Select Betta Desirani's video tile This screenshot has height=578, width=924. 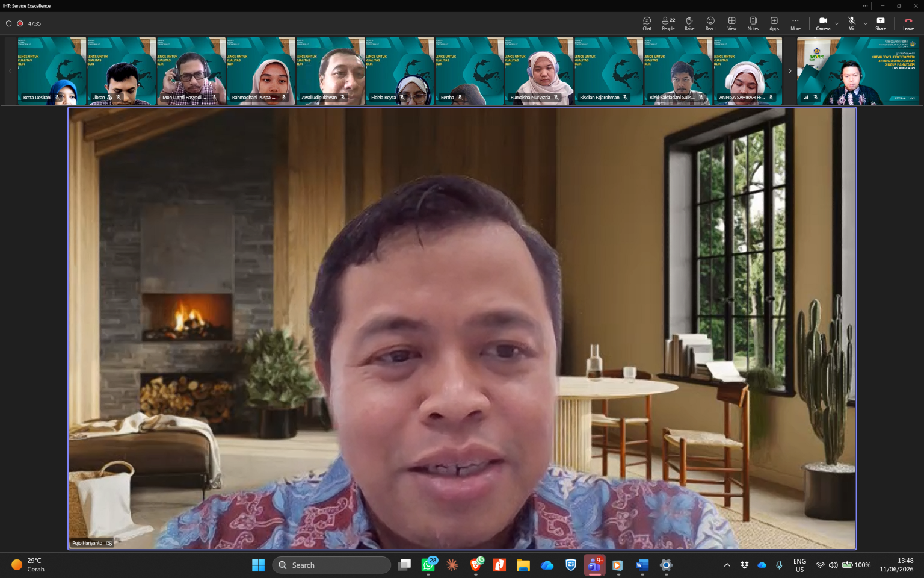pyautogui.click(x=52, y=71)
